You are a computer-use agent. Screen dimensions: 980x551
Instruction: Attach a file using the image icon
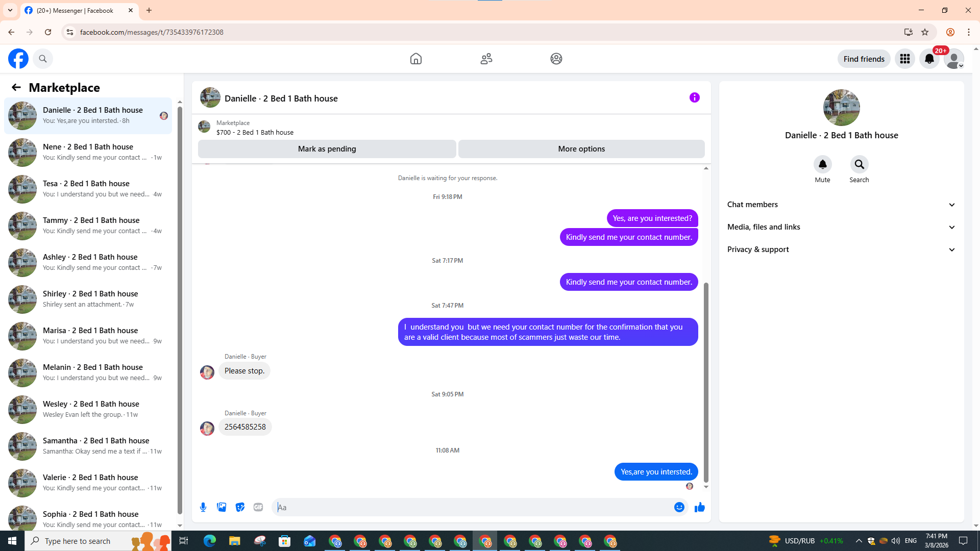pos(222,507)
